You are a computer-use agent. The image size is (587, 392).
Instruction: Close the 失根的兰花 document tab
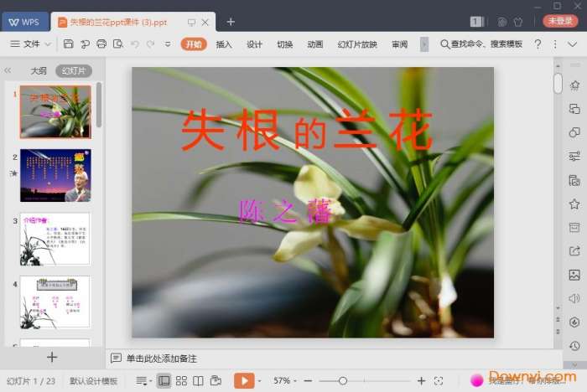click(x=205, y=23)
